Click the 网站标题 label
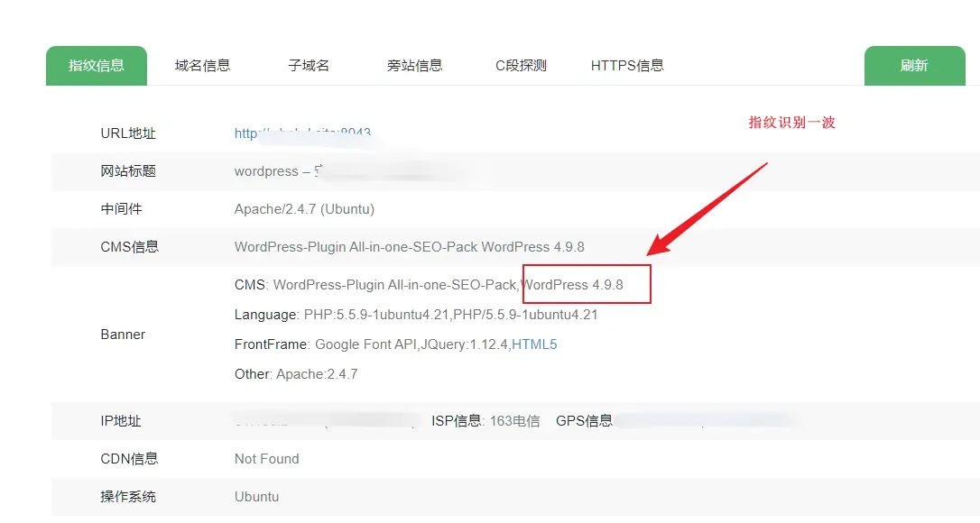This screenshot has width=980, height=523. pyautogui.click(x=128, y=171)
